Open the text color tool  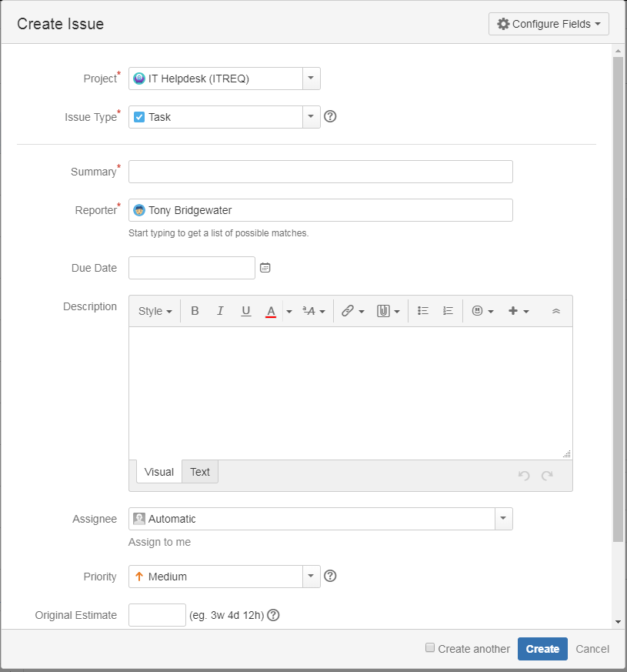click(x=271, y=310)
